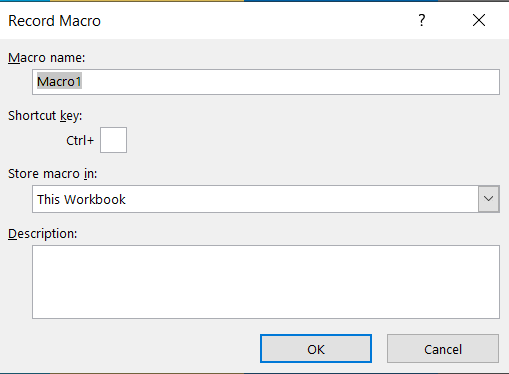Image resolution: width=509 pixels, height=374 pixels.
Task: Click the bottom area of Description box
Action: coord(266,308)
